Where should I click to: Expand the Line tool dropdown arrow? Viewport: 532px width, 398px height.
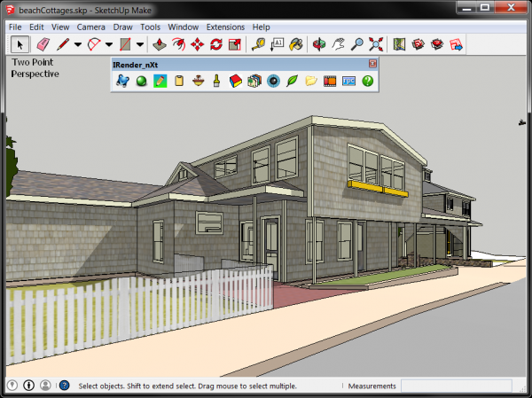[78, 43]
